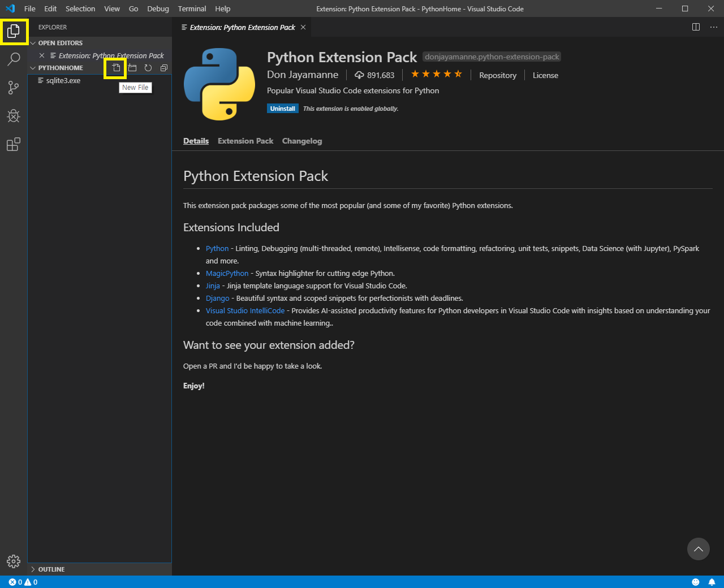Click the scroll-to-top arrow button

click(x=699, y=549)
